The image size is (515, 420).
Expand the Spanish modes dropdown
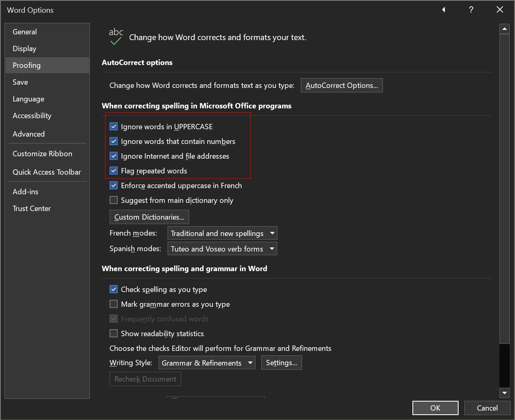(222, 249)
